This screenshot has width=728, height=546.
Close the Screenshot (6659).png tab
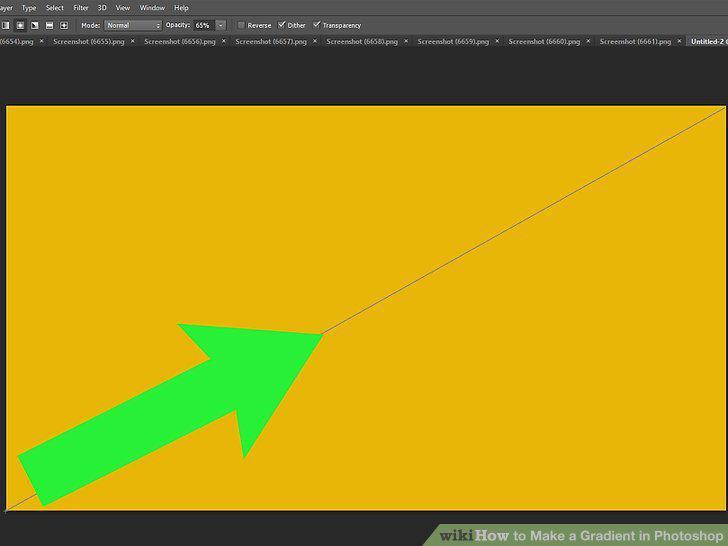[x=497, y=41]
